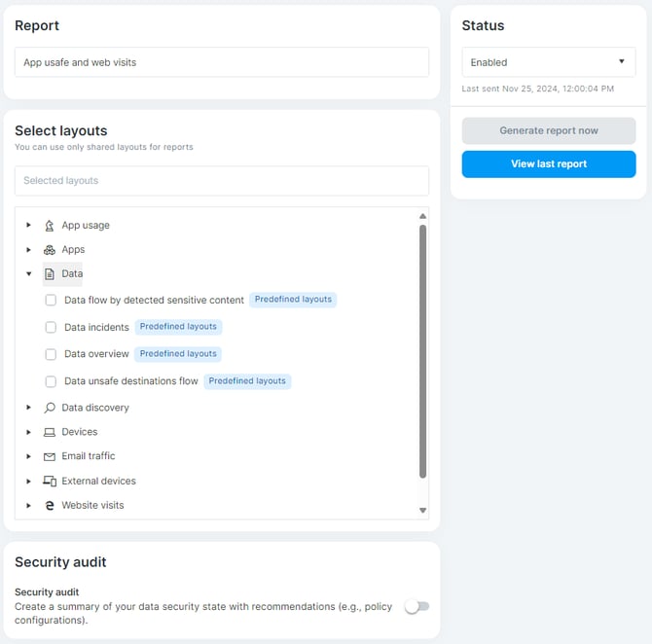Screen dimensions: 652x644
Task: Click the Apps category icon
Action: pyautogui.click(x=50, y=250)
